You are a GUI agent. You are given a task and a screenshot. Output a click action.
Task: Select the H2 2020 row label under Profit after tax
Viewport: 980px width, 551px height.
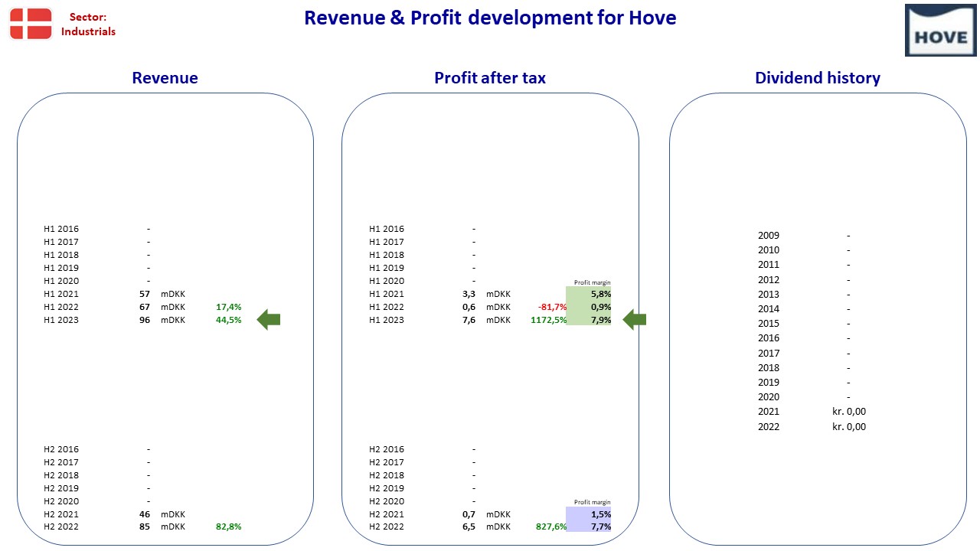[387, 501]
